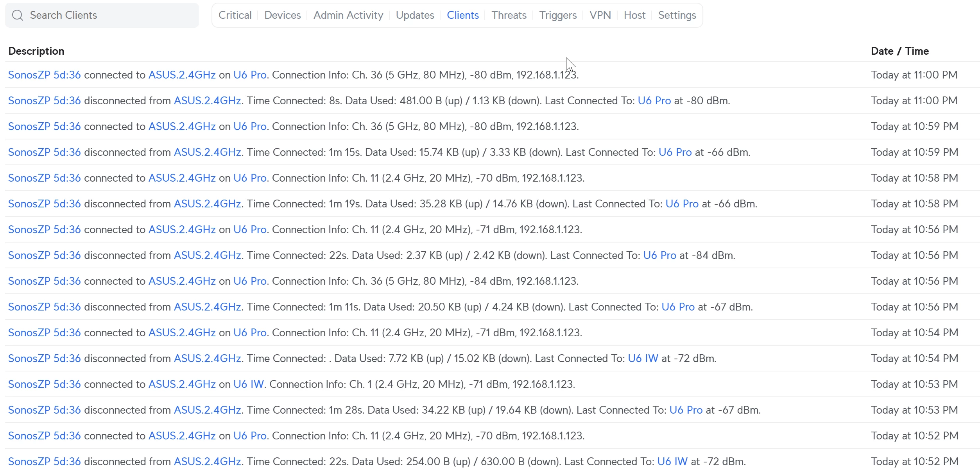Open SonosZP 5d:36 in the Ch. 1 connected row
Screen dimensions: 980x473
(x=45, y=384)
